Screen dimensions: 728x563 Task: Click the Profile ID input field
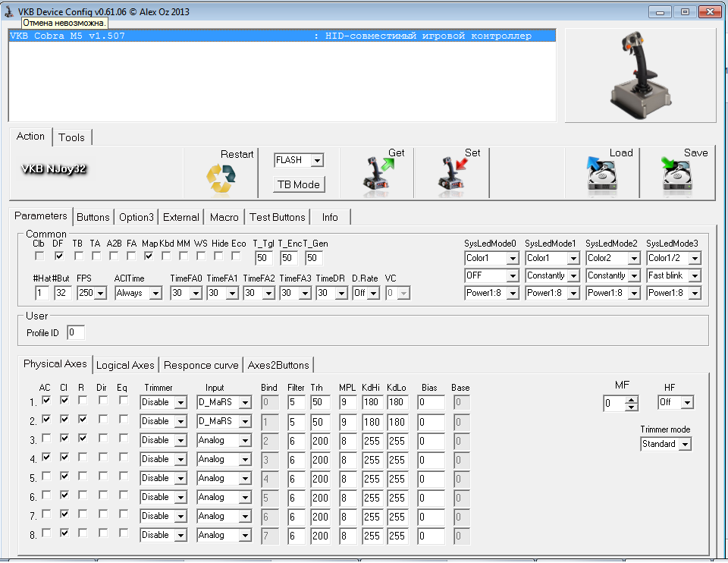[75, 332]
